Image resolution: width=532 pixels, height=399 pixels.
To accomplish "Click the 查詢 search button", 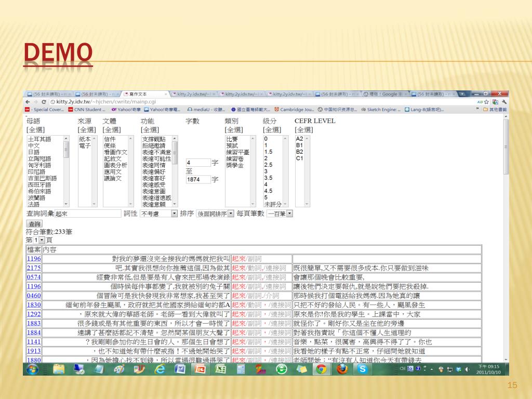I will tap(34, 224).
